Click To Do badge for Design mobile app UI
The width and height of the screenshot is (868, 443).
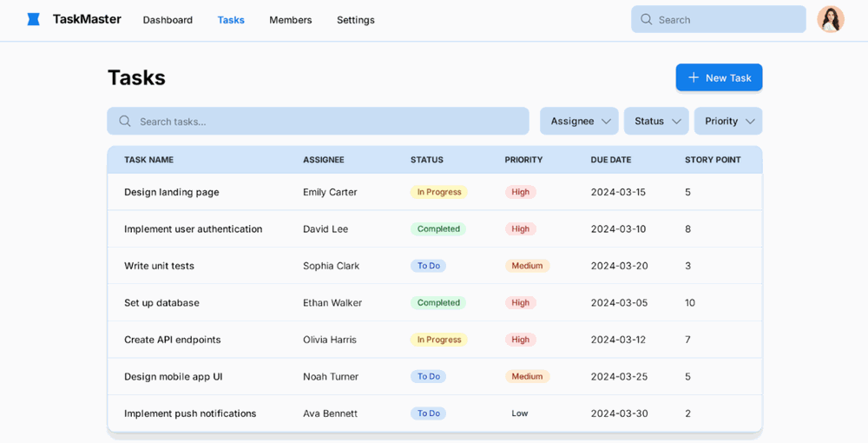pos(429,377)
